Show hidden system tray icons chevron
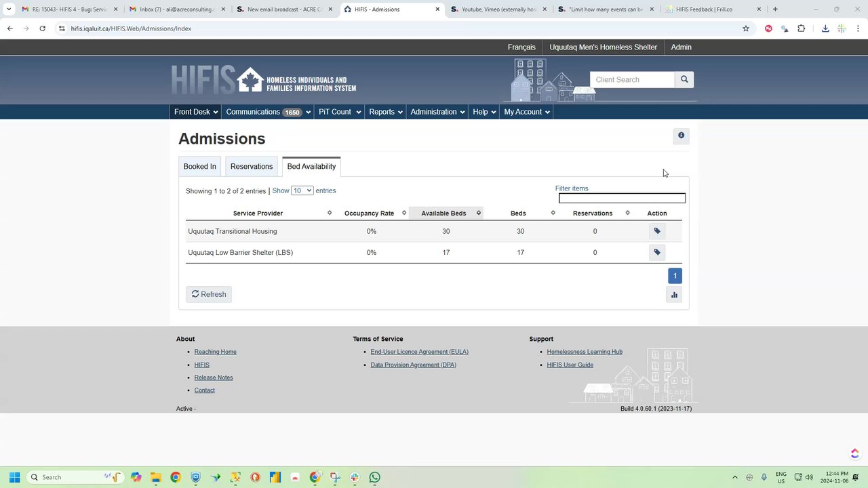Screen dimensions: 868x488 734,477
